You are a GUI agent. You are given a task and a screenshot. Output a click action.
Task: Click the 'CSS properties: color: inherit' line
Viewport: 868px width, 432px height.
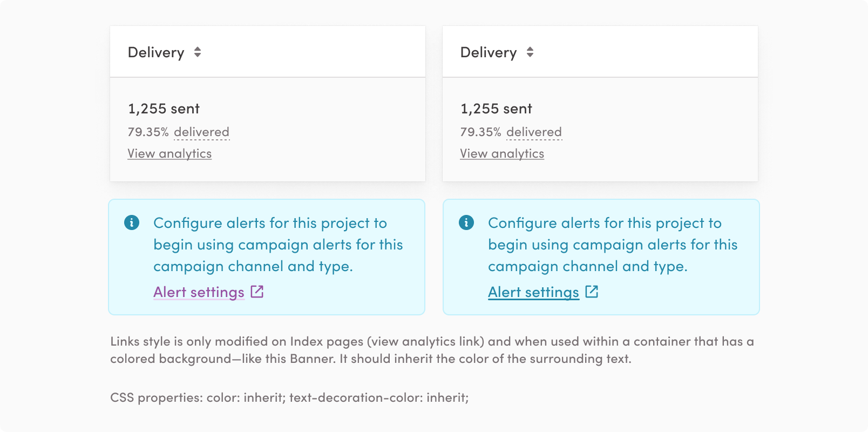pos(289,398)
